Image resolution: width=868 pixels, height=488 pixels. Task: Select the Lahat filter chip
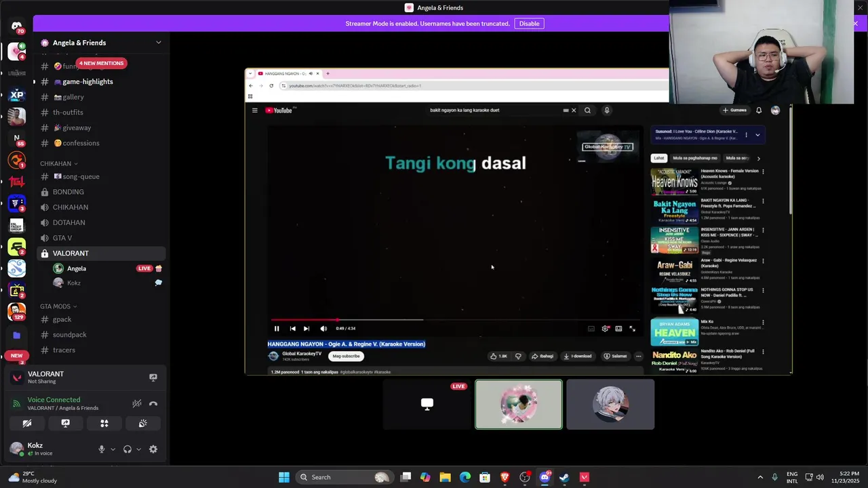pos(659,158)
